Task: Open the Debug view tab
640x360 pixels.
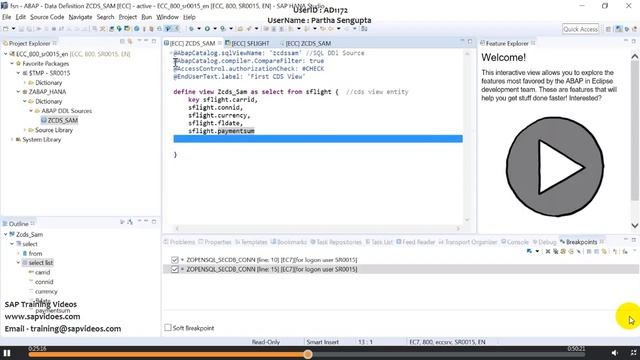Action: pos(544,242)
